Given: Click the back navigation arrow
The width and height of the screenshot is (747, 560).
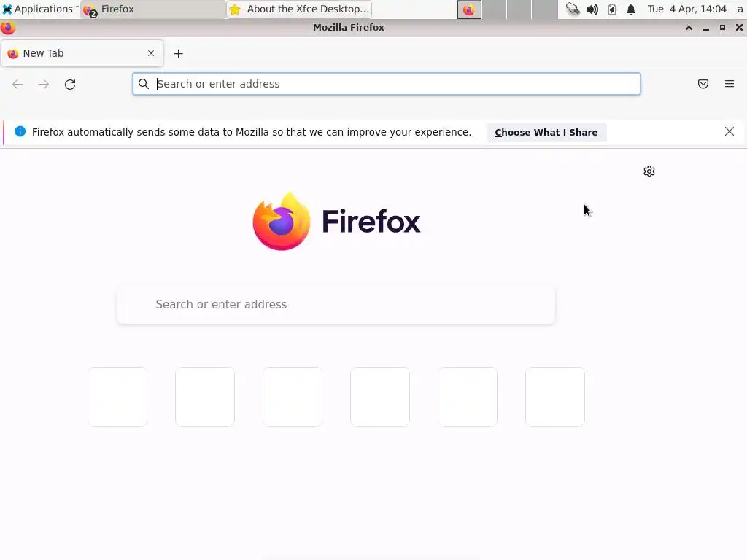Looking at the screenshot, I should click(x=18, y=85).
